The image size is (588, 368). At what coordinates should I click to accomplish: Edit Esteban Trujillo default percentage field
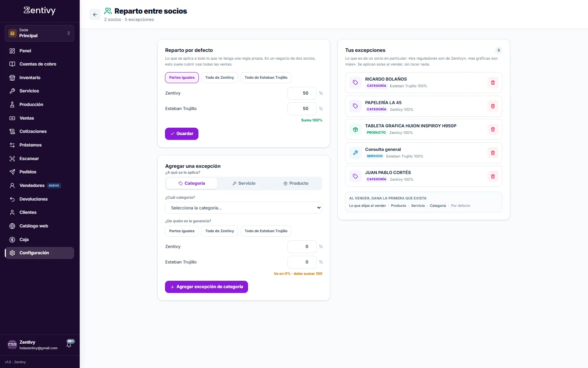(302, 109)
